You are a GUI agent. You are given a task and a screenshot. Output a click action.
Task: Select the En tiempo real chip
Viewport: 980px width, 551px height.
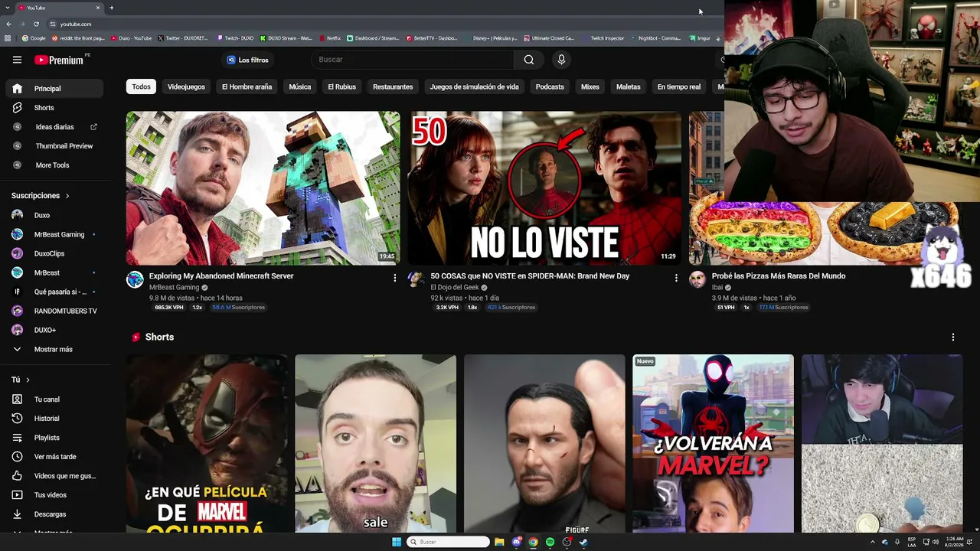679,87
